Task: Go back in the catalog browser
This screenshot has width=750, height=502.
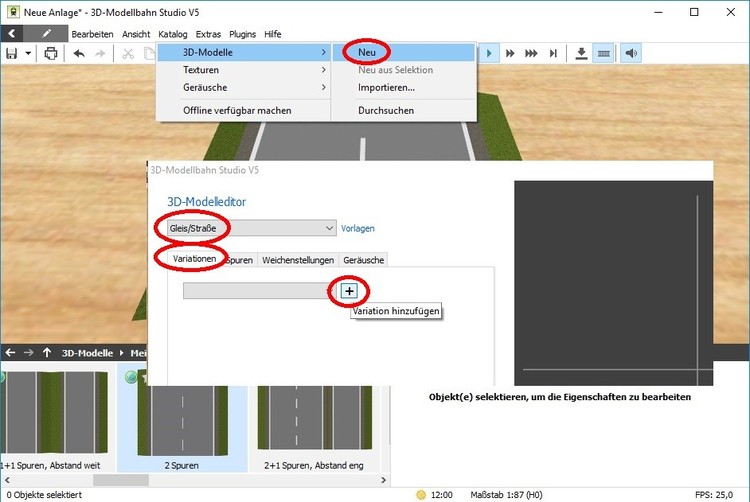Action: 10,352
